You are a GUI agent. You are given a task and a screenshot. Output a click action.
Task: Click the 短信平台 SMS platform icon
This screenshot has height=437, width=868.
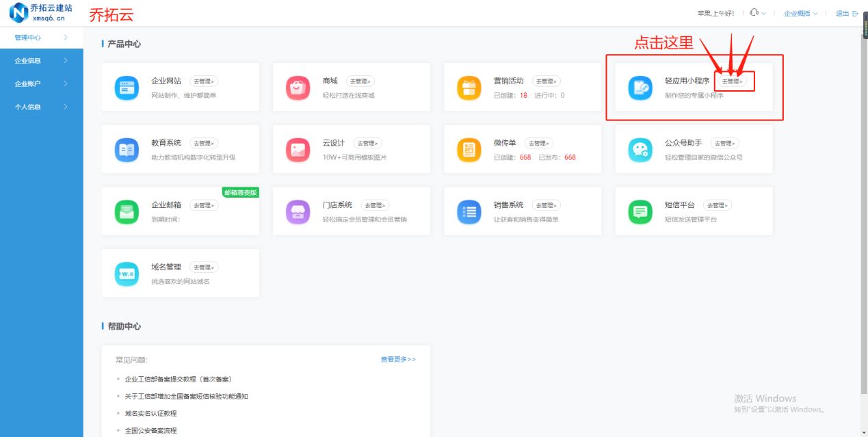tap(639, 211)
